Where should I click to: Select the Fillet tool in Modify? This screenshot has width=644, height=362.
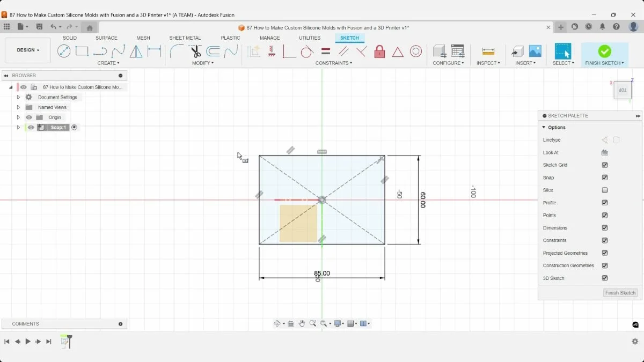pyautogui.click(x=177, y=51)
